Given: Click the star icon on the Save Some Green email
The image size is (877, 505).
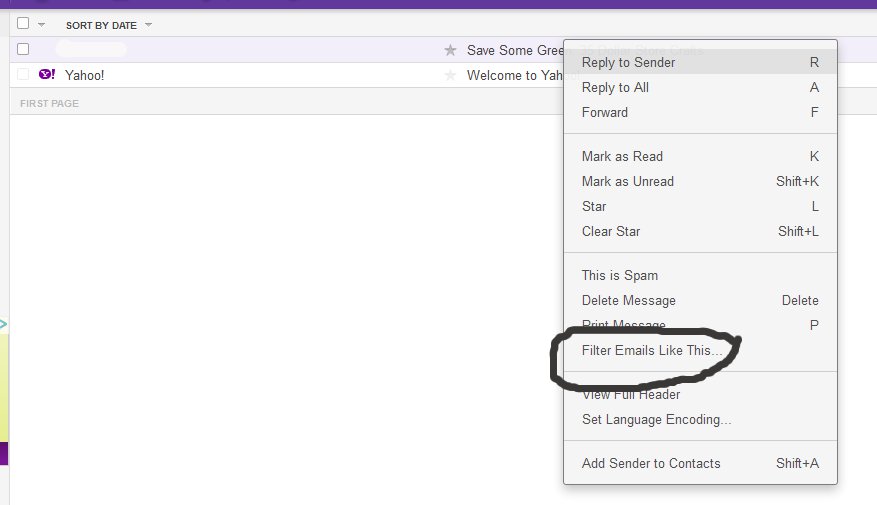Looking at the screenshot, I should point(450,50).
